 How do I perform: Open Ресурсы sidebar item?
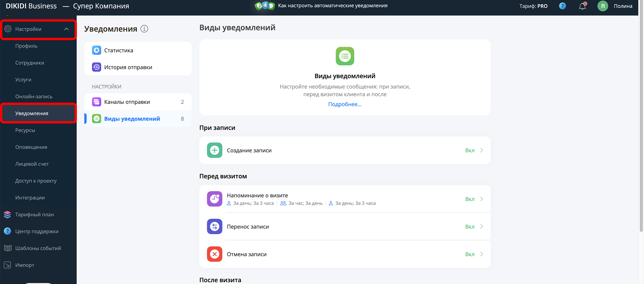click(x=25, y=130)
